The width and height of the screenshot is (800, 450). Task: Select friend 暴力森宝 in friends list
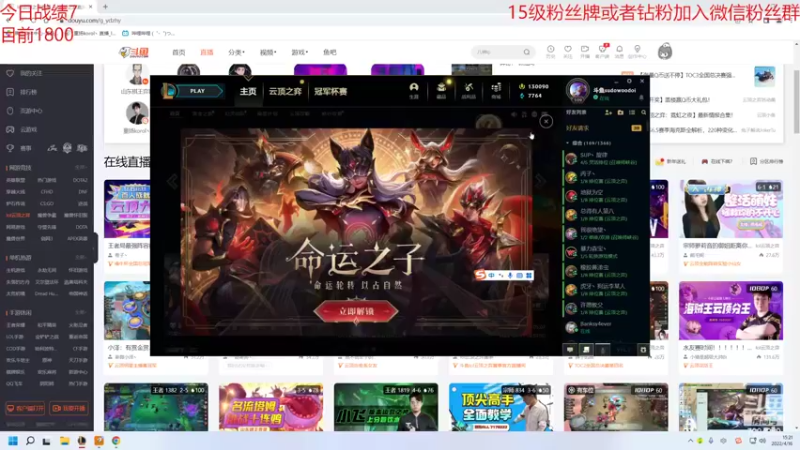604,252
